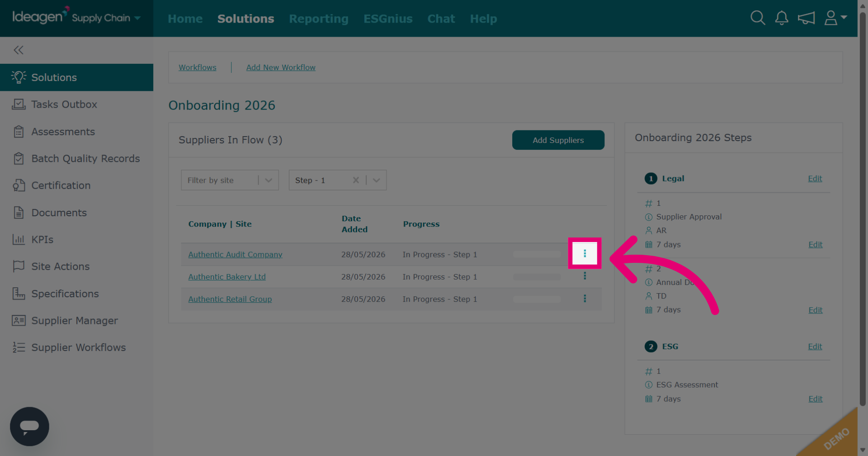
Task: Open the user account menu
Action: pos(835,18)
